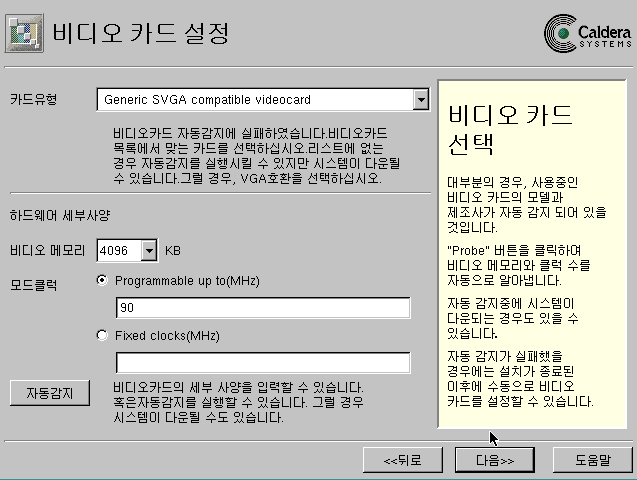Viewport: 637px width, 480px height.
Task: Click the programmable clock field containing 90
Action: 263,307
